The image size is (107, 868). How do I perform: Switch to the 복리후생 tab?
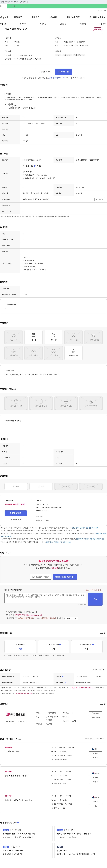click(x=63, y=24)
